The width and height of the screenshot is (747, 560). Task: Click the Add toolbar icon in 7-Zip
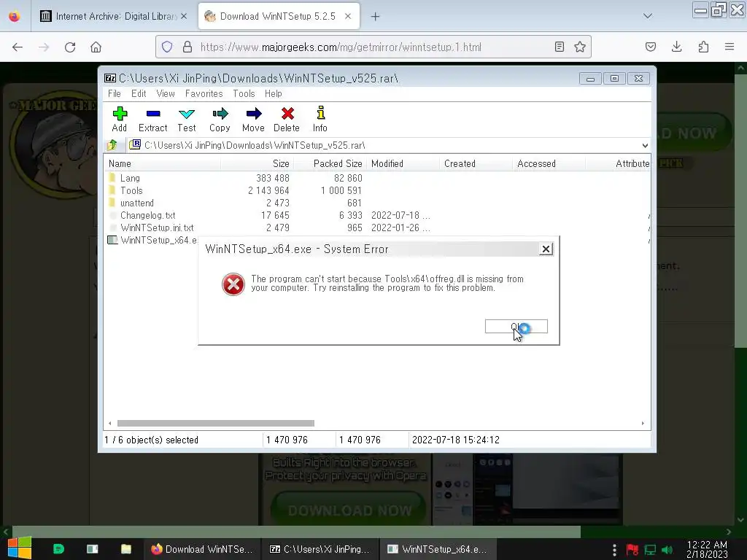coord(120,119)
